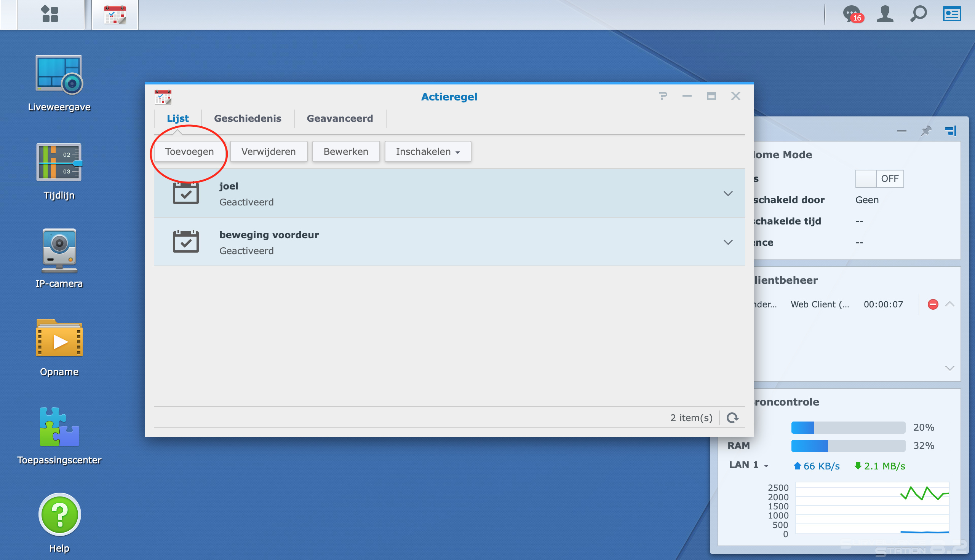
Task: Refresh the action rule list
Action: pos(732,418)
